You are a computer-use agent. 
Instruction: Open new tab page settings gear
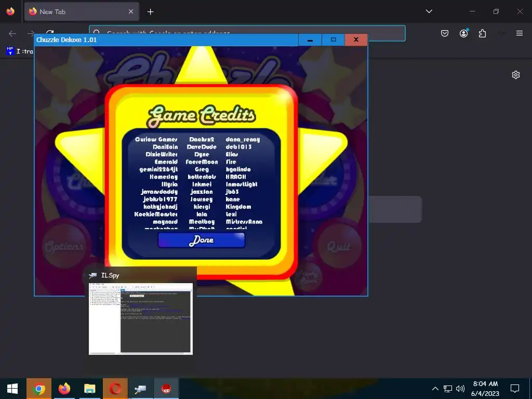tap(516, 75)
